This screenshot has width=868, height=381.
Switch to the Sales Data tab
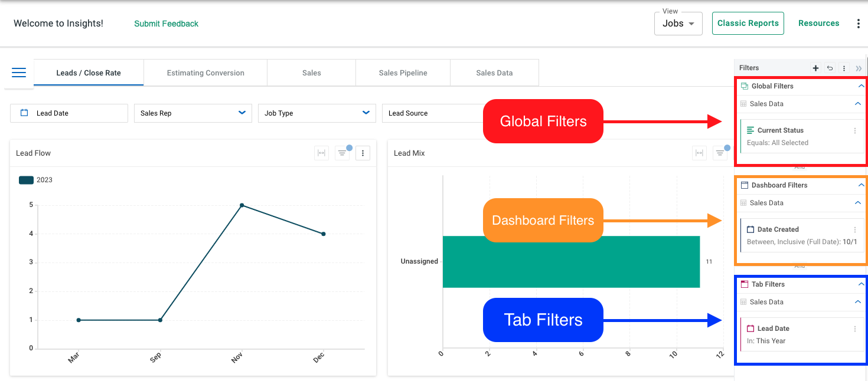(494, 73)
